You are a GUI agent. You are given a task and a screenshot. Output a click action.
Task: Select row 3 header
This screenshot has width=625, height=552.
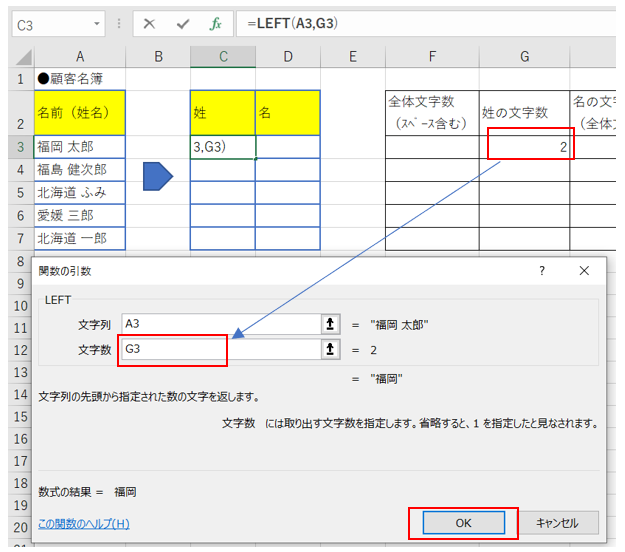click(16, 147)
